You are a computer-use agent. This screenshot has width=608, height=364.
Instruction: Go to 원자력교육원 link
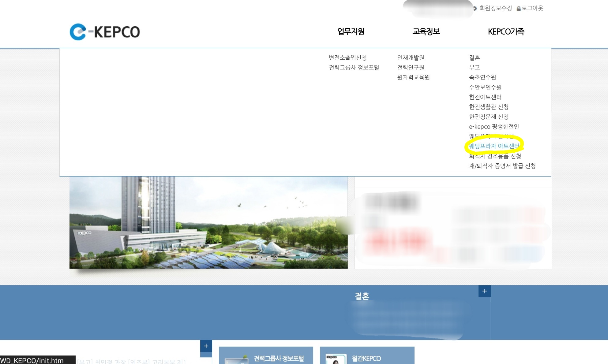click(413, 77)
